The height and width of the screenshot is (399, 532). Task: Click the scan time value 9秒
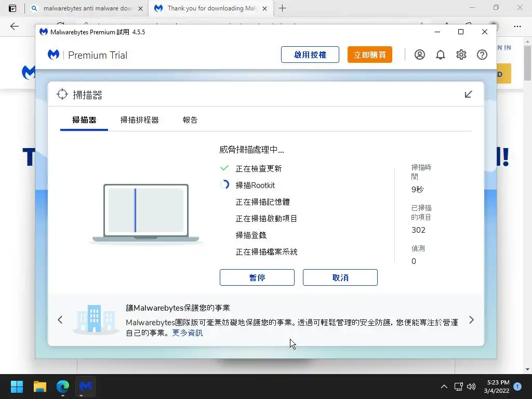pyautogui.click(x=417, y=189)
